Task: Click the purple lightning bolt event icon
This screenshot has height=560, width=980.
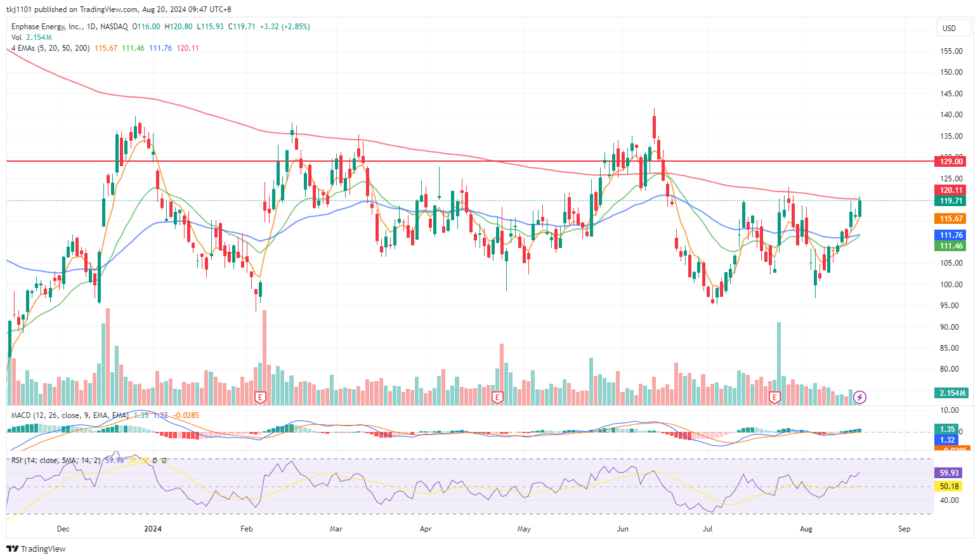Action: (x=859, y=398)
